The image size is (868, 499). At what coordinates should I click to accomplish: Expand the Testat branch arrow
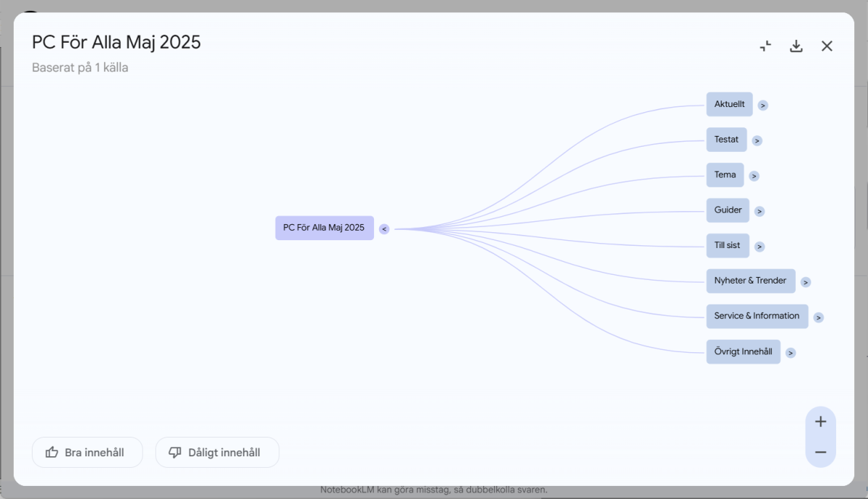[x=757, y=141]
